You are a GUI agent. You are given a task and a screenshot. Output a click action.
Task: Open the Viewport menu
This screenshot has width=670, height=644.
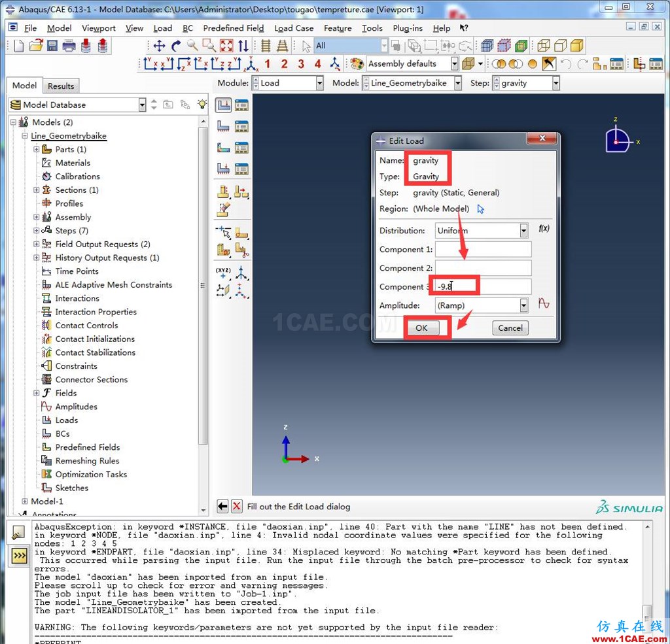(x=99, y=28)
